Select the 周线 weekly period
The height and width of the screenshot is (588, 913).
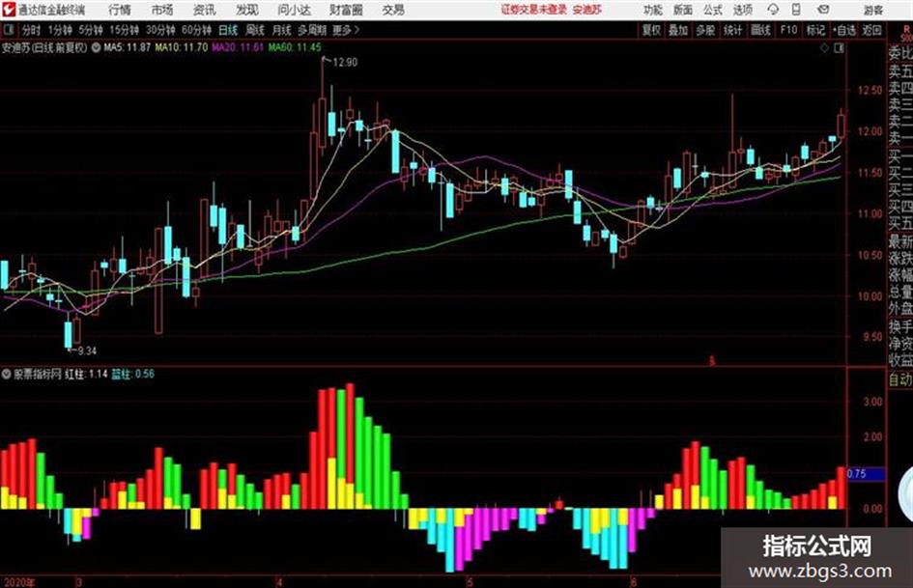tap(255, 30)
